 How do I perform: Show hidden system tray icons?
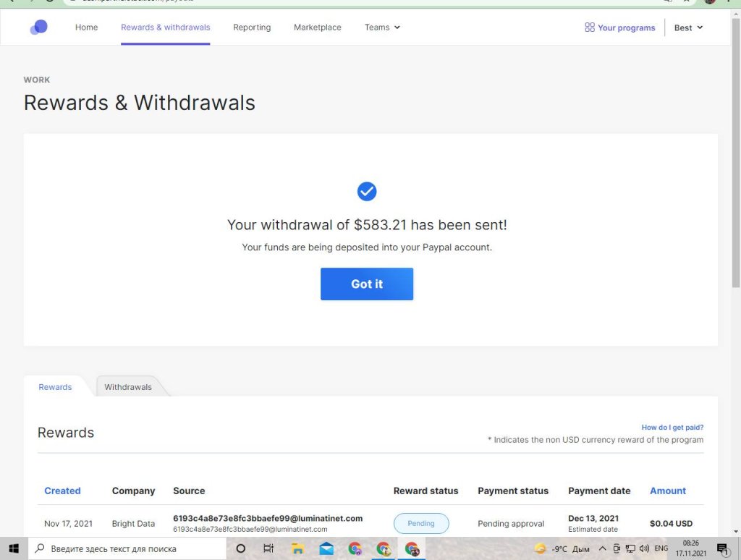pos(602,548)
